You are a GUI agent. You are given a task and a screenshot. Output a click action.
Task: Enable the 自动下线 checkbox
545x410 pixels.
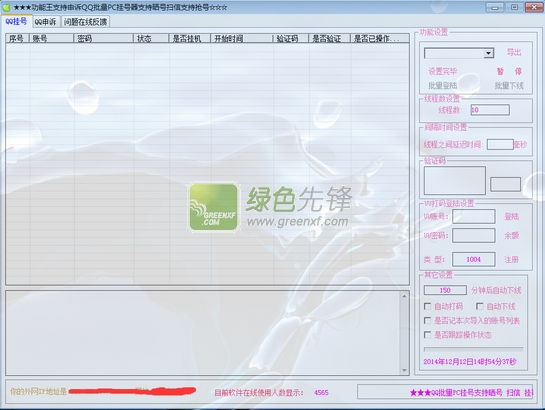point(480,306)
